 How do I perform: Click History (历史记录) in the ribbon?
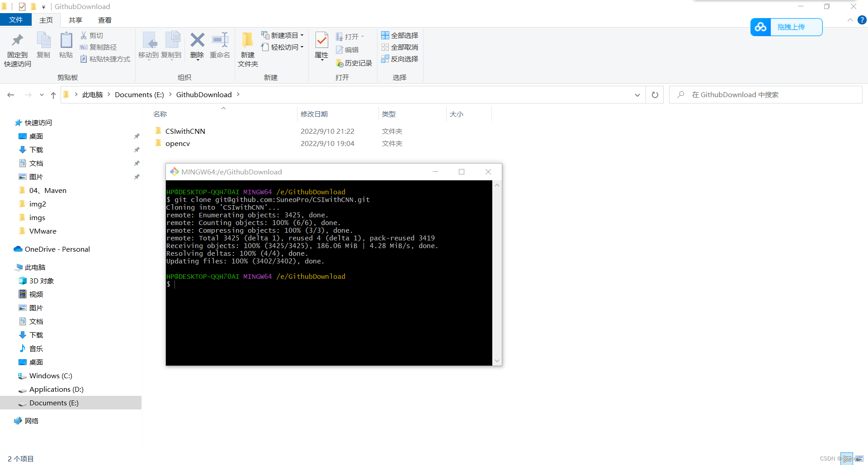click(354, 63)
